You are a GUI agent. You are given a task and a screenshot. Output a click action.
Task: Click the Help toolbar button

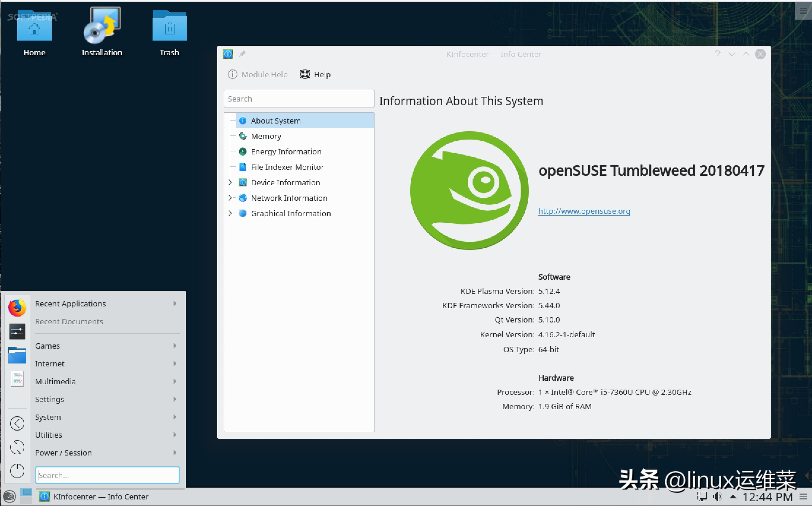click(315, 74)
